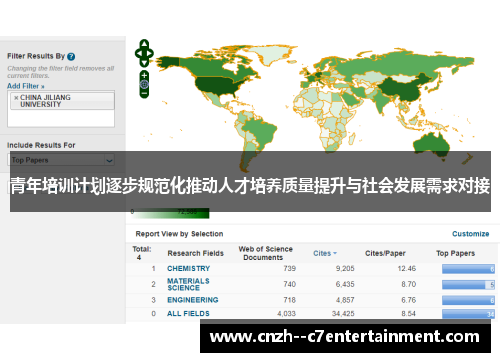Pan the map down with the arrow control
Screen dimensions: 500x362
pos(144,63)
